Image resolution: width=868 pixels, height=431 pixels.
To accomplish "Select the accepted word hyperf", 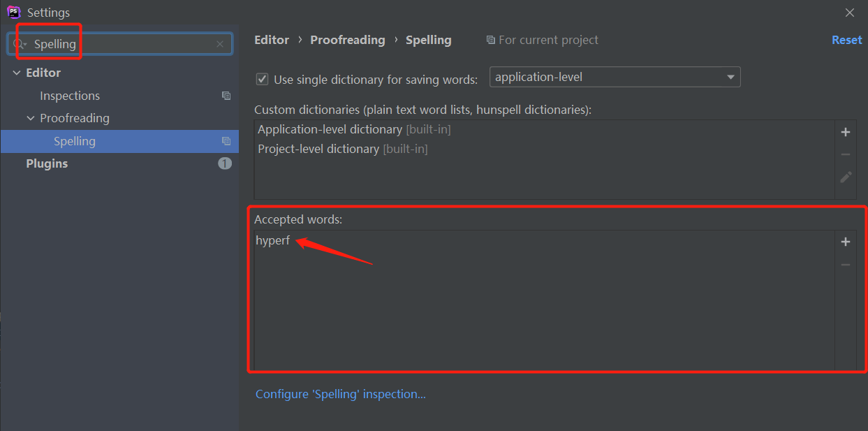I will pos(272,241).
